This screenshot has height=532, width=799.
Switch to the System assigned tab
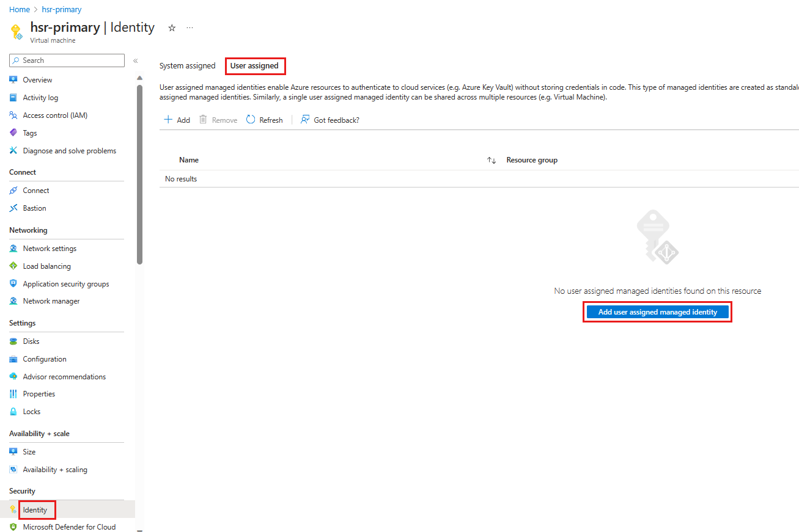click(187, 65)
